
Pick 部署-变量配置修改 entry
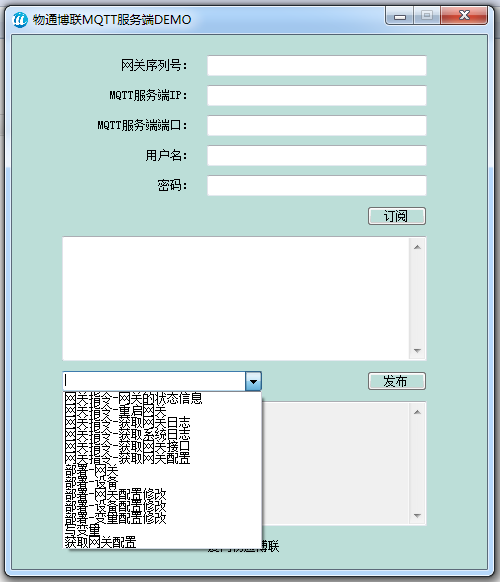click(x=162, y=518)
